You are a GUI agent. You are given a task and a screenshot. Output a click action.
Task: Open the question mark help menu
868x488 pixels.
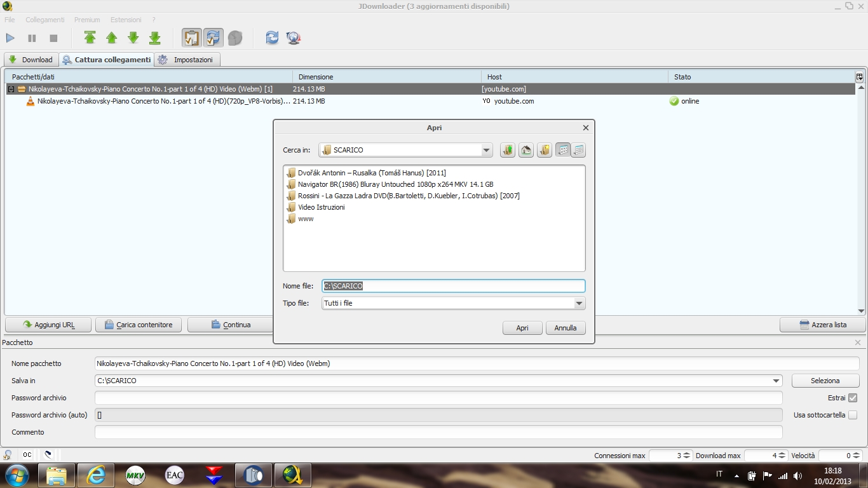[154, 20]
